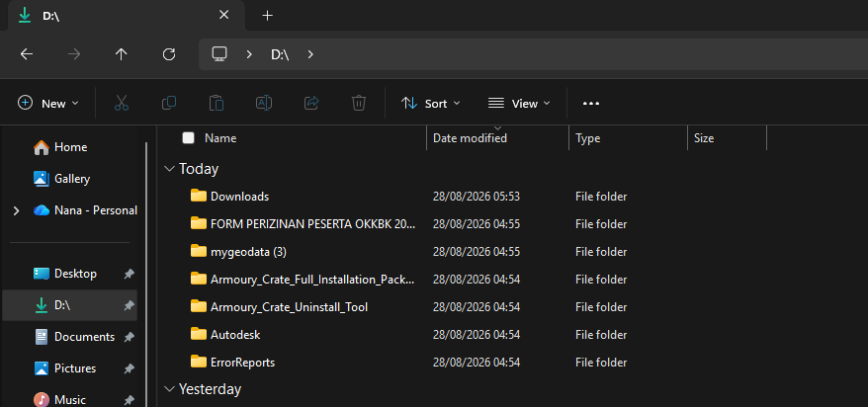Click the This PC monitor icon in address bar
The image size is (868, 407).
click(219, 53)
